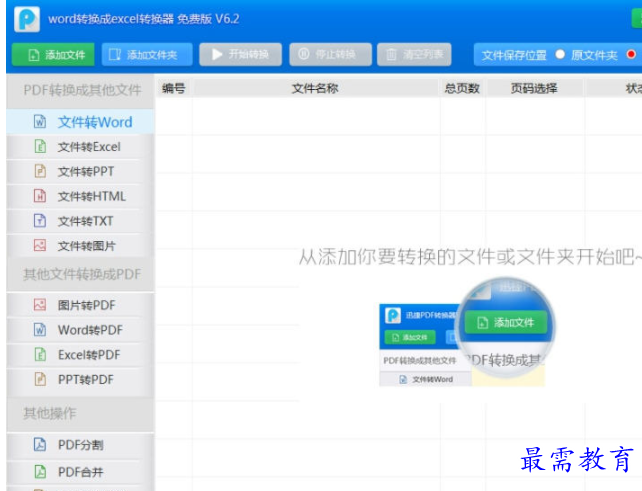Collapse the 其他文件转换成PDF section

(x=82, y=274)
